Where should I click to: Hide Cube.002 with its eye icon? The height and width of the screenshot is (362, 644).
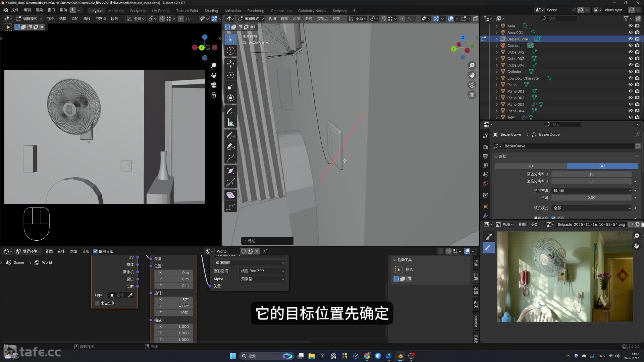click(630, 52)
